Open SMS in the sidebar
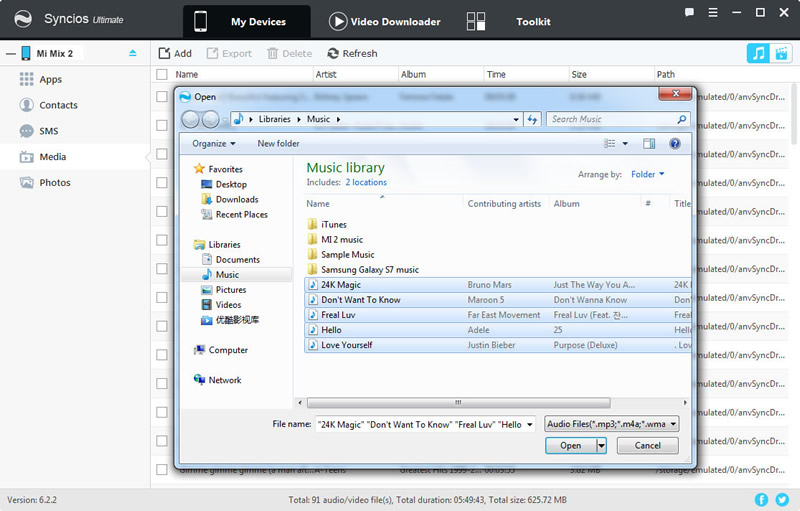 pos(49,131)
